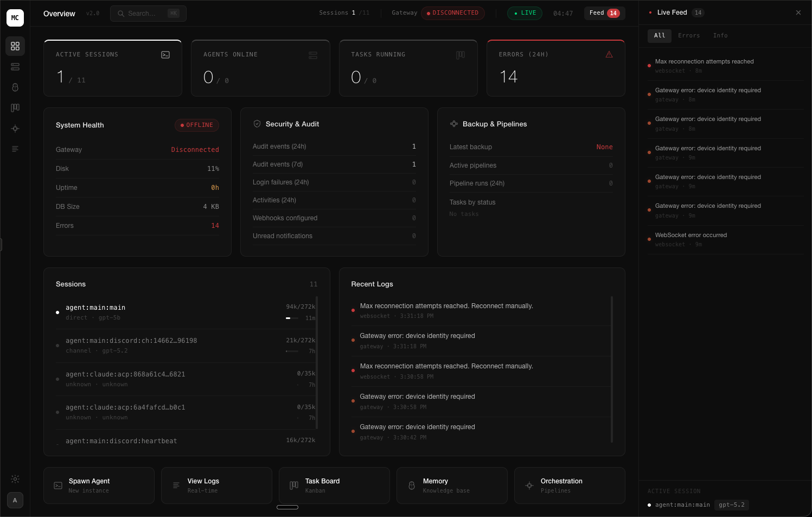812x517 pixels.
Task: Select the Orchestration crosshair icon in sidebar
Action: click(15, 129)
